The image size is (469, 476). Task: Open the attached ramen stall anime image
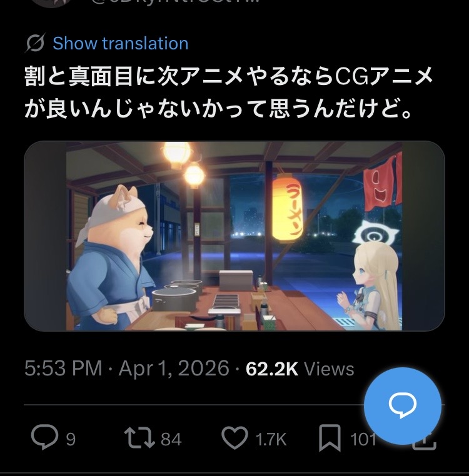tap(234, 236)
